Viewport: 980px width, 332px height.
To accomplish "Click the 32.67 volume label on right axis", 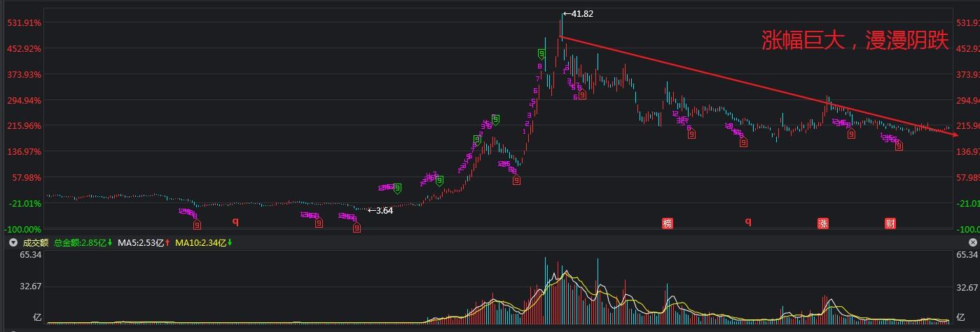I will pyautogui.click(x=967, y=287).
